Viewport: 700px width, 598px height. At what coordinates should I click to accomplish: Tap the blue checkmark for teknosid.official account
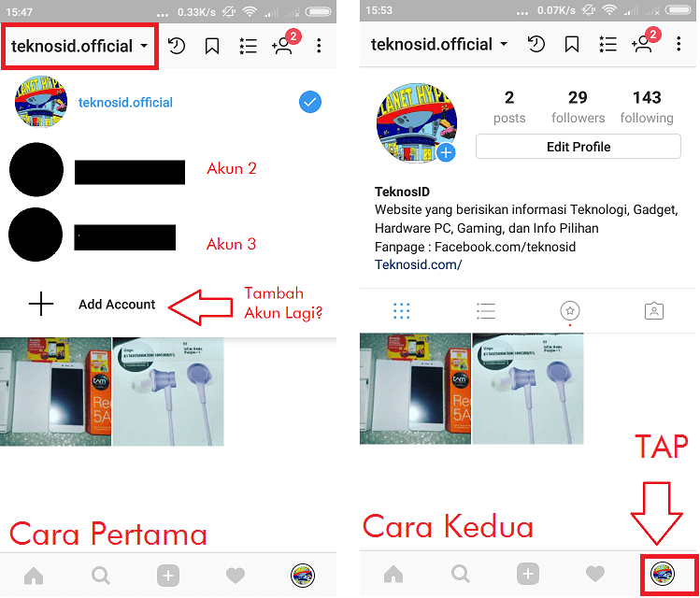tap(310, 102)
